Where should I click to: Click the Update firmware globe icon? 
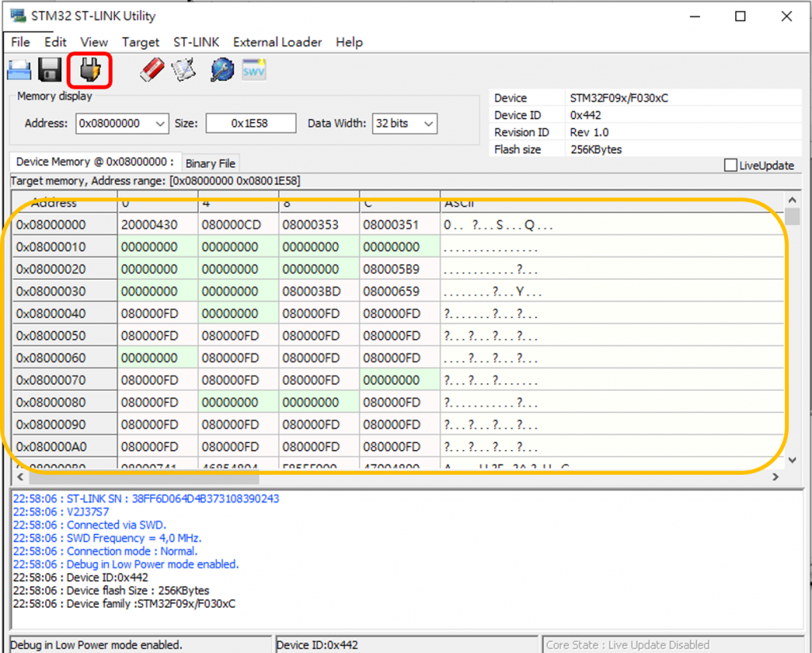222,70
